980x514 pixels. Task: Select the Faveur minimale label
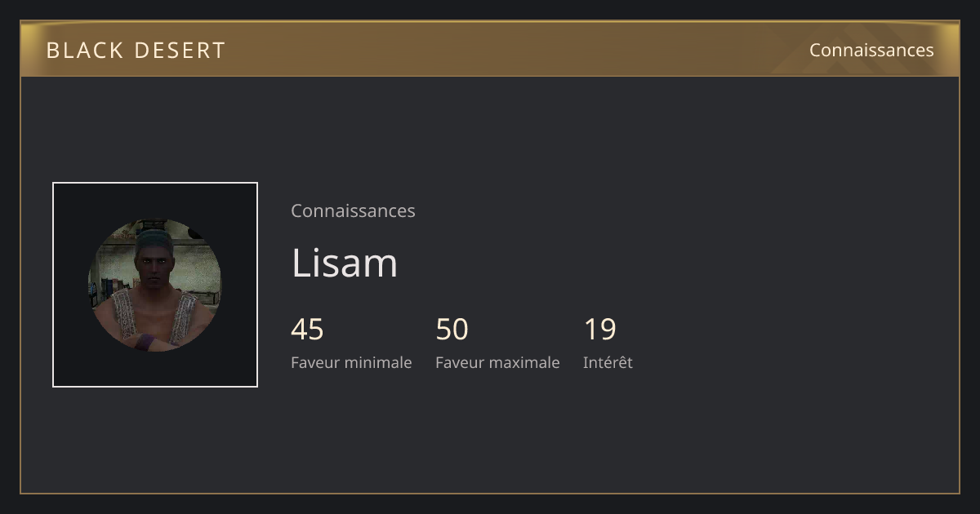[351, 362]
